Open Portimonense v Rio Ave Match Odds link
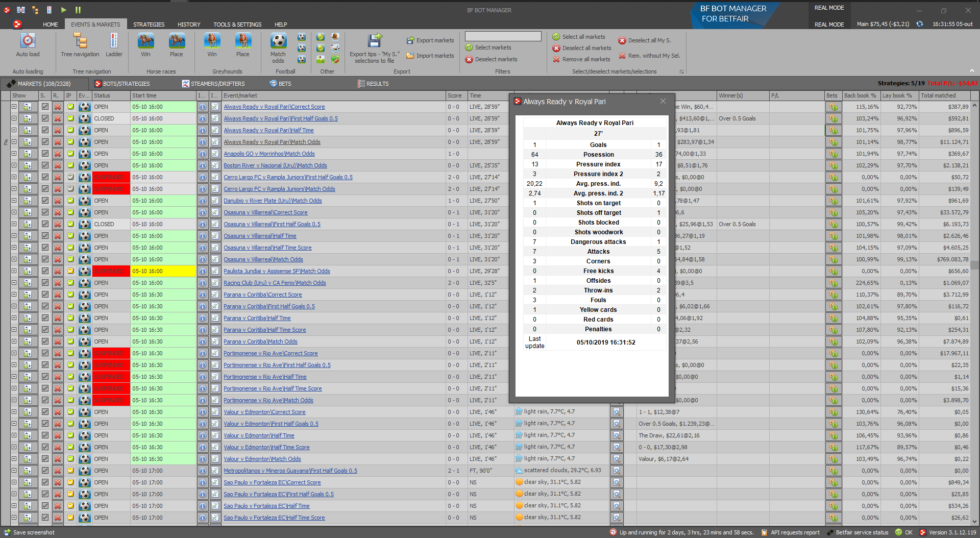980x538 pixels. coord(268,400)
